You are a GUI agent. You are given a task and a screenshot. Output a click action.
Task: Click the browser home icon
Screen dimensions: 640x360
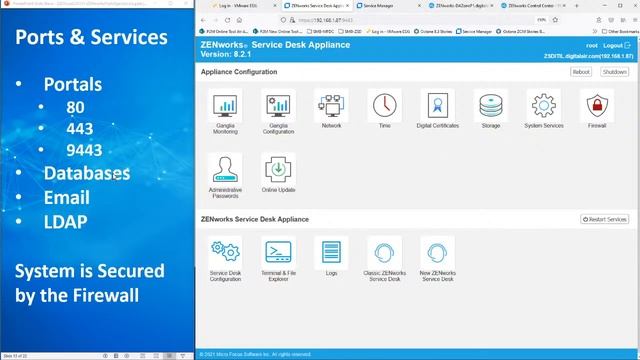coord(240,20)
